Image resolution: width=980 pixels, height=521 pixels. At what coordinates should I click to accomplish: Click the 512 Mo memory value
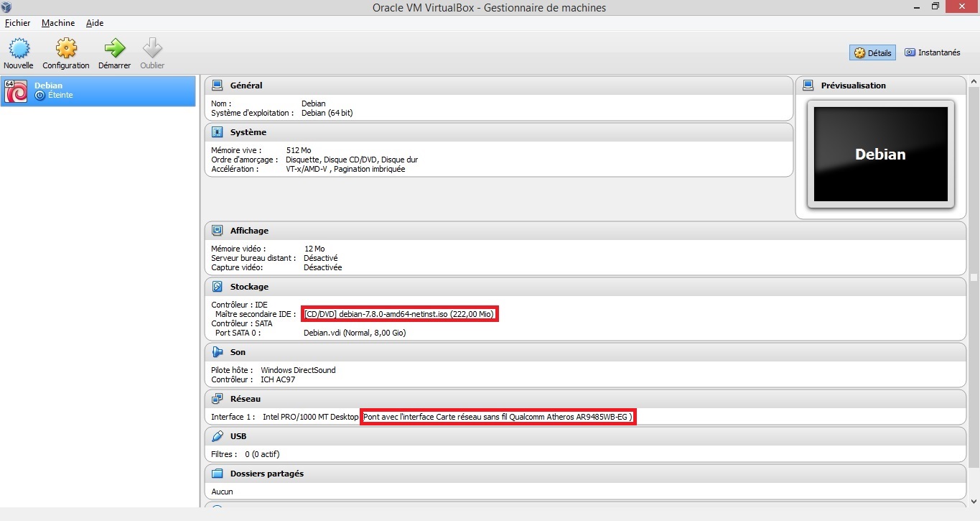coord(299,150)
